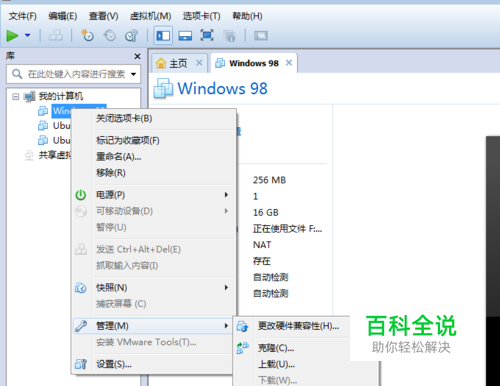Click the 存在 device value

pyautogui.click(x=262, y=261)
